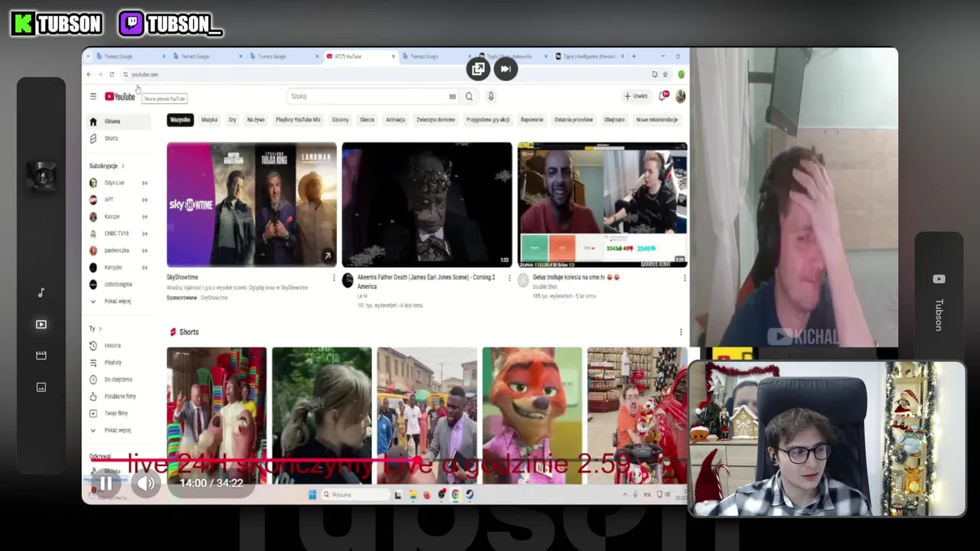The height and width of the screenshot is (551, 980).
Task: Open the YouTube hamburger guide menu
Action: pos(93,96)
